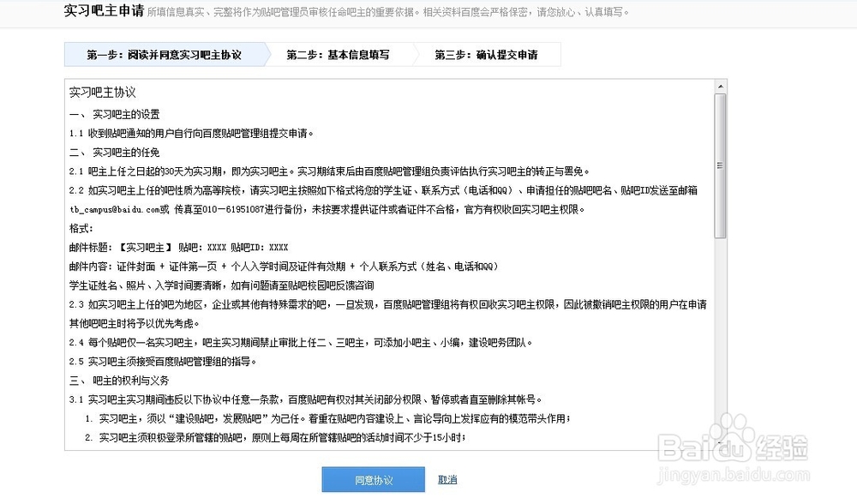Click the email address tb_campus@baidu.com
Viewport: 857px width, 504px height.
click(114, 209)
